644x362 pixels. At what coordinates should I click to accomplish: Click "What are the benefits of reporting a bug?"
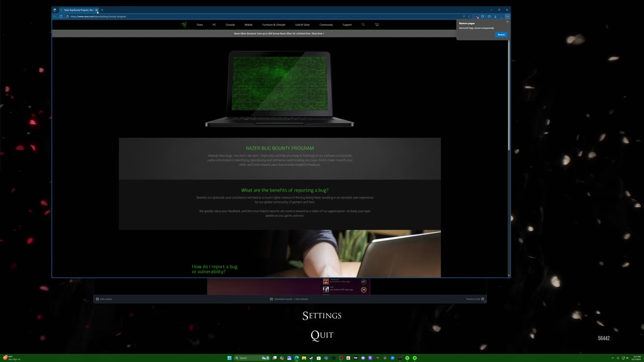point(285,190)
